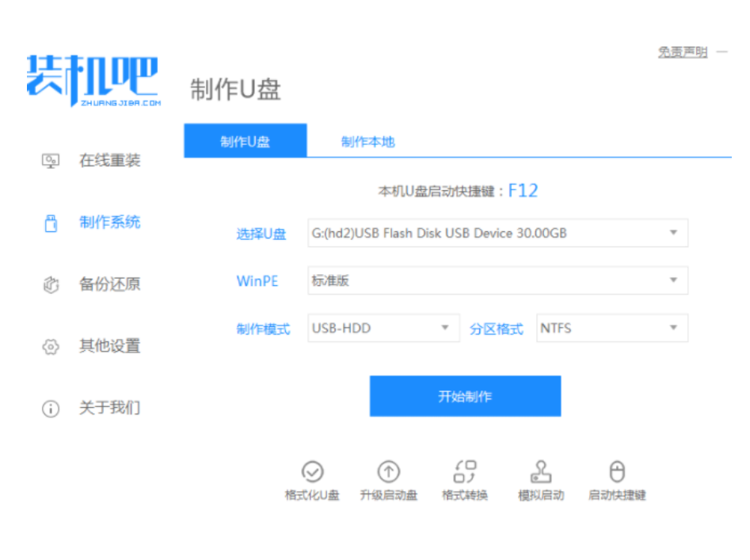This screenshot has width=750, height=560.
Task: Click the 启动快捷键 mouse icon
Action: point(617,472)
